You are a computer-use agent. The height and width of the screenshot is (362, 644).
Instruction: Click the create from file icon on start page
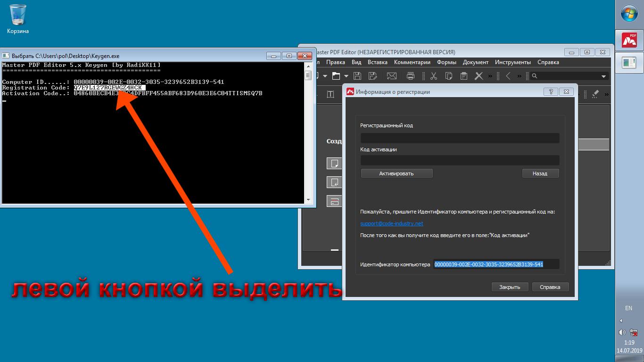pos(334,182)
